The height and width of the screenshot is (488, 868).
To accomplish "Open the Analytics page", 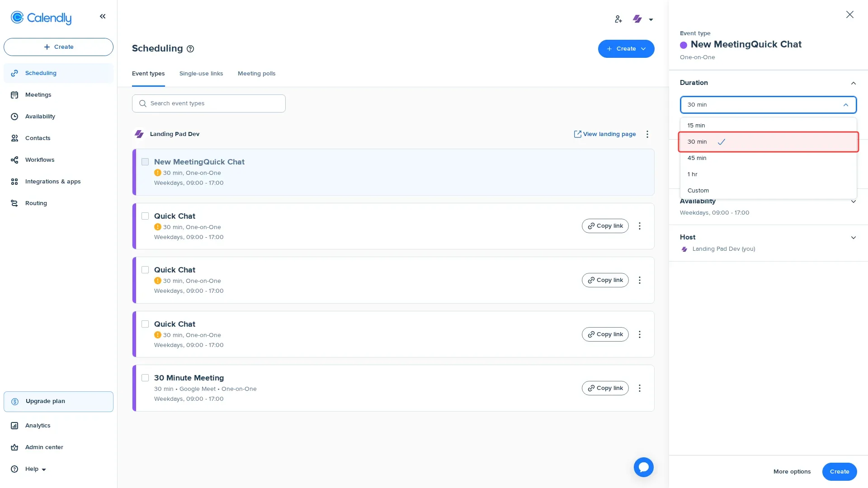I will pos(38,425).
